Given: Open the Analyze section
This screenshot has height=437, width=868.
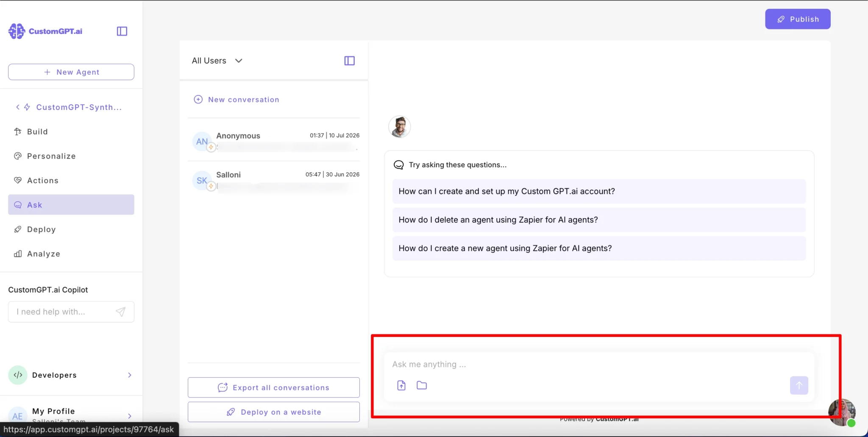Looking at the screenshot, I should 71,254.
